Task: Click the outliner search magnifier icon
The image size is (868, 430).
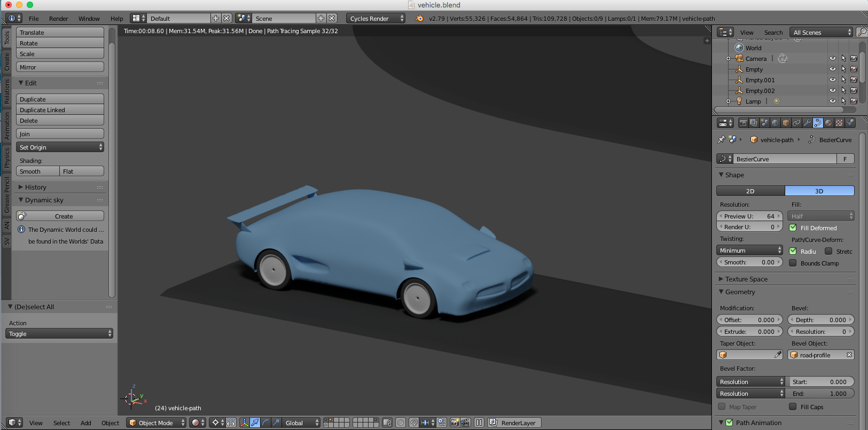Action: 862,32
